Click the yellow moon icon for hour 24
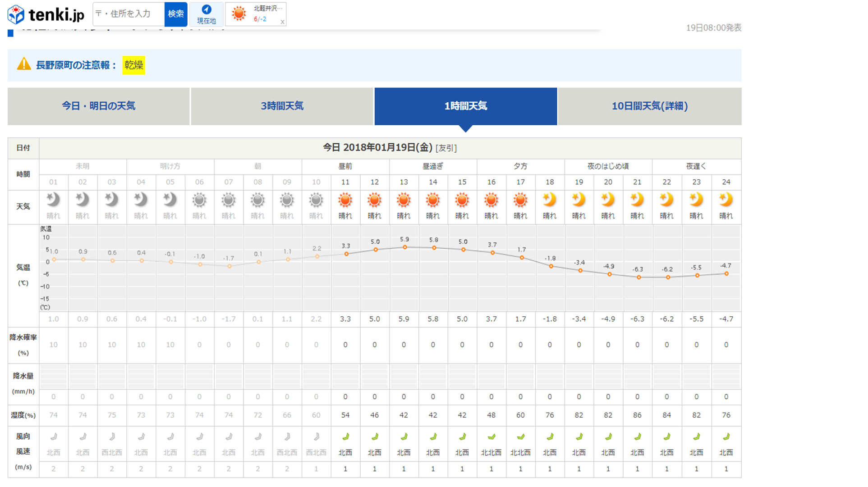Image resolution: width=868 pixels, height=487 pixels. coord(726,199)
